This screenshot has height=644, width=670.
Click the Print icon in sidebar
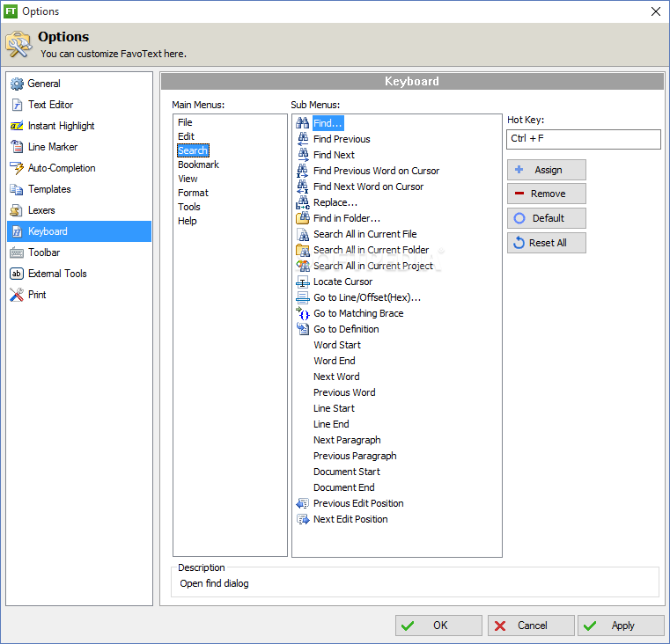point(17,295)
